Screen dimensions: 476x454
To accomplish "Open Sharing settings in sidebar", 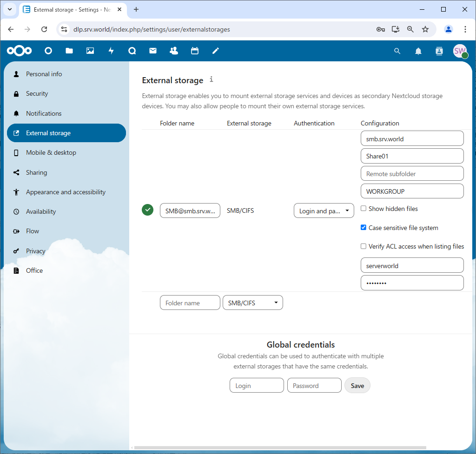I will [36, 172].
